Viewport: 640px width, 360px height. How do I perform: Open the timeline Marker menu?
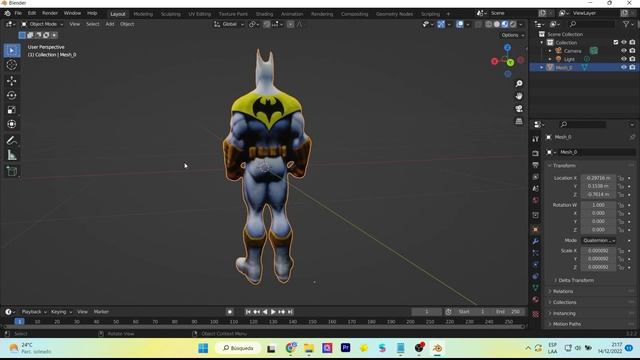(101, 312)
